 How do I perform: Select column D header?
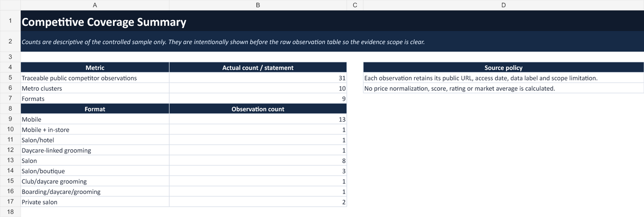click(x=503, y=5)
